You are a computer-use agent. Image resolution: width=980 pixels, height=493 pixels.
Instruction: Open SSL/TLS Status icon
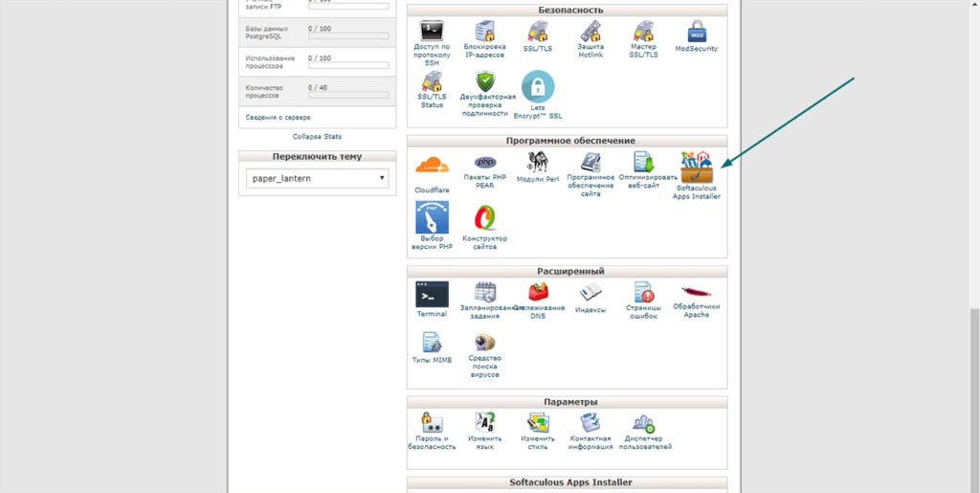click(432, 81)
